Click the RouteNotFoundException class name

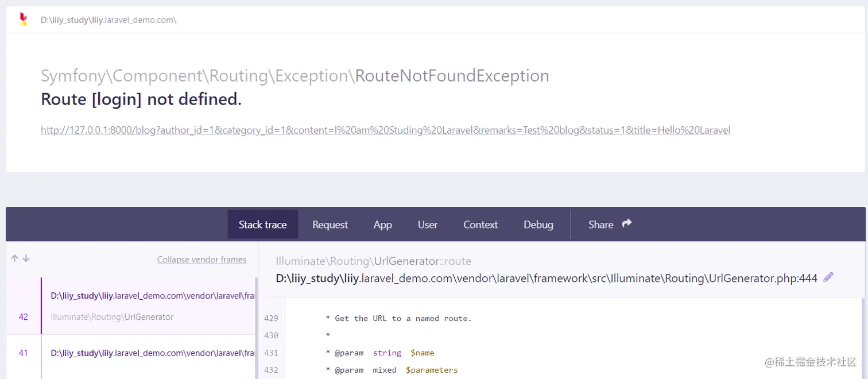coord(452,76)
